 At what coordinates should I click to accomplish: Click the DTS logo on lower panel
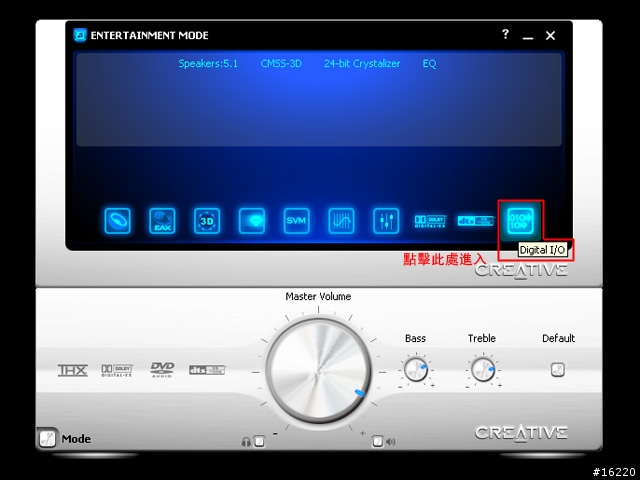[x=207, y=370]
